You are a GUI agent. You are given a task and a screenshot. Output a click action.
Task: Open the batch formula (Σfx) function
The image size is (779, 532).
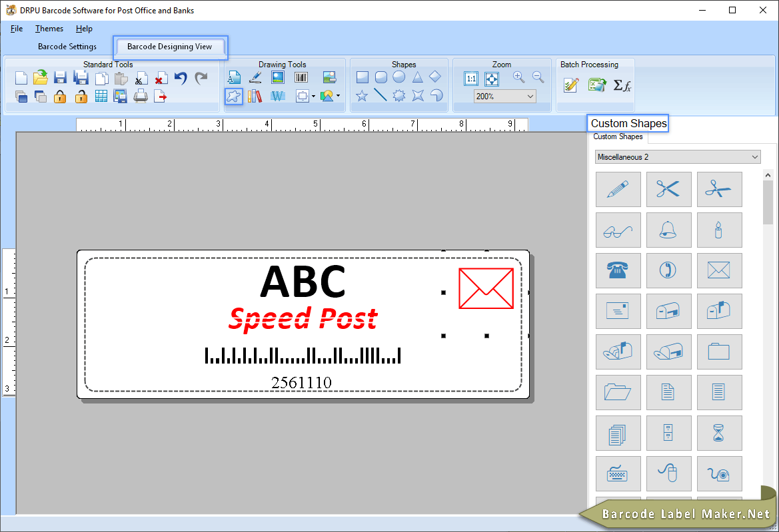click(622, 85)
